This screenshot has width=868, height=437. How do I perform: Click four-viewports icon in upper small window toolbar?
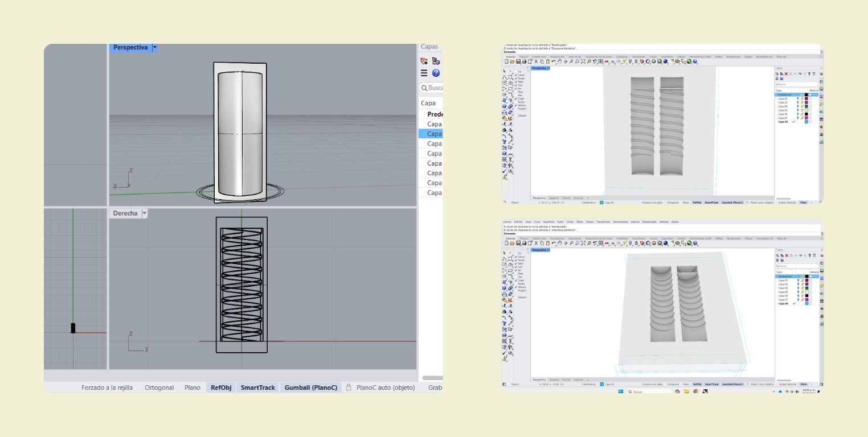(x=601, y=61)
